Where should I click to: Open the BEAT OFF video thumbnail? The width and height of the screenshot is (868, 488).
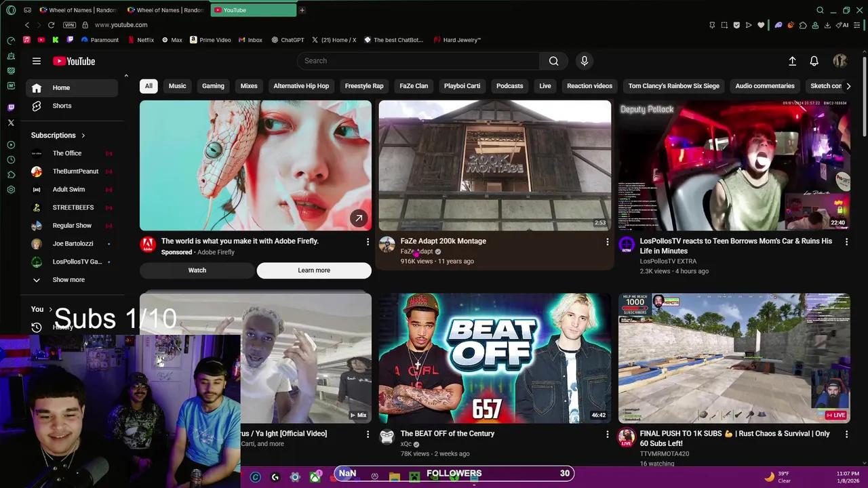[494, 358]
